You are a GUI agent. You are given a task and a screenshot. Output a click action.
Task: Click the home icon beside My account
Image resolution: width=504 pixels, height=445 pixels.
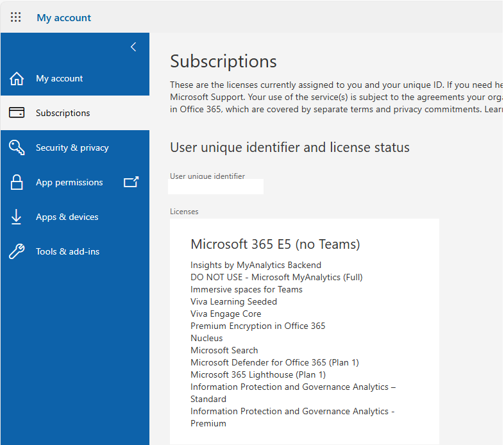tap(17, 78)
